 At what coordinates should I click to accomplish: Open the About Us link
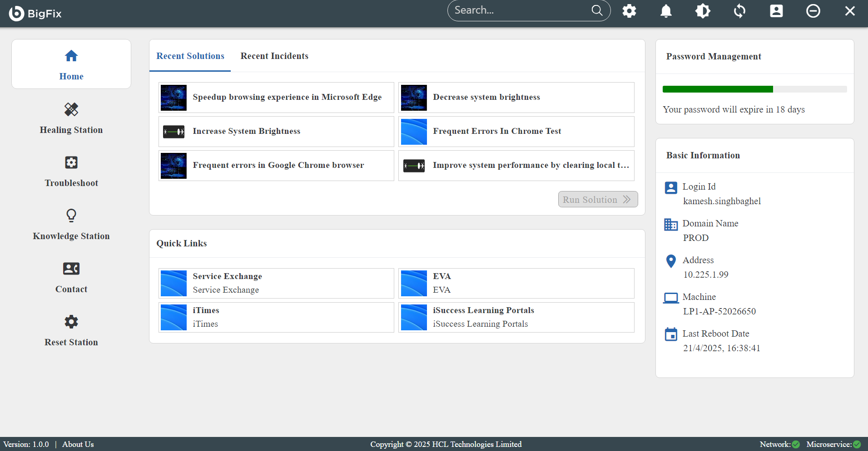[78, 444]
